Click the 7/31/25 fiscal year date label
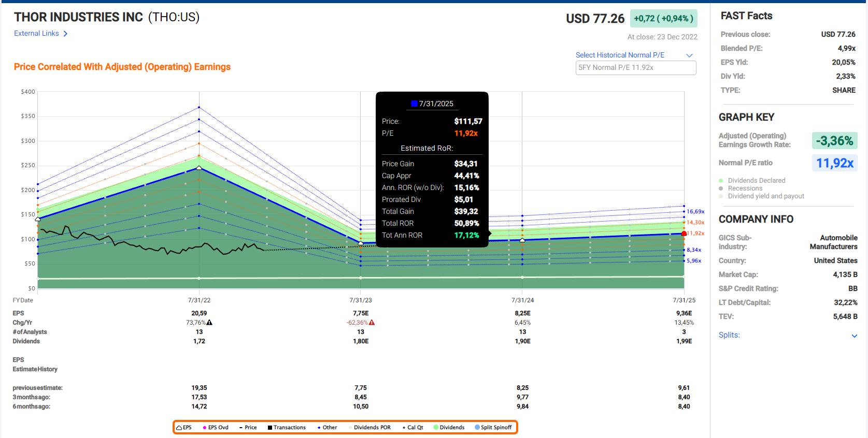 pyautogui.click(x=684, y=300)
